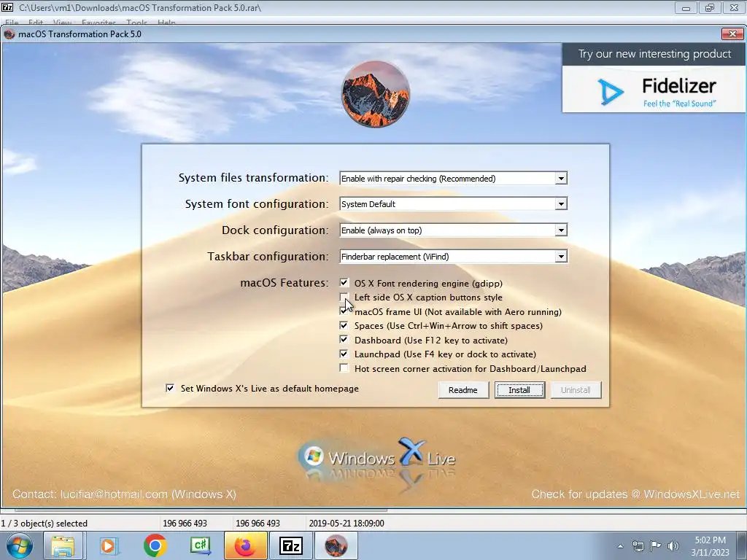Open Google Chrome from the taskbar
Viewport: 747px width, 560px height.
155,545
